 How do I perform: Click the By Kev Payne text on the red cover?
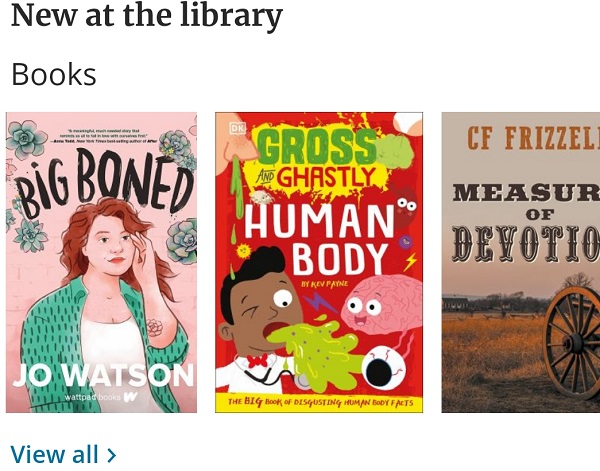(325, 284)
